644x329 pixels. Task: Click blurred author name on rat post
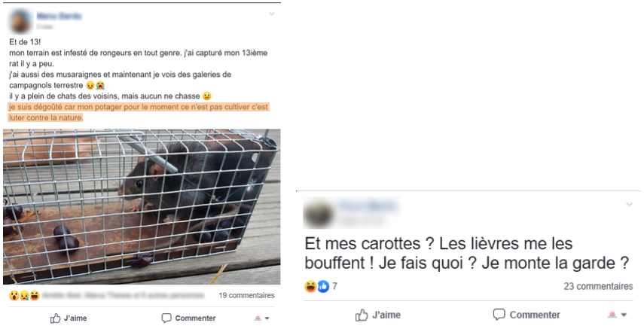[60, 16]
